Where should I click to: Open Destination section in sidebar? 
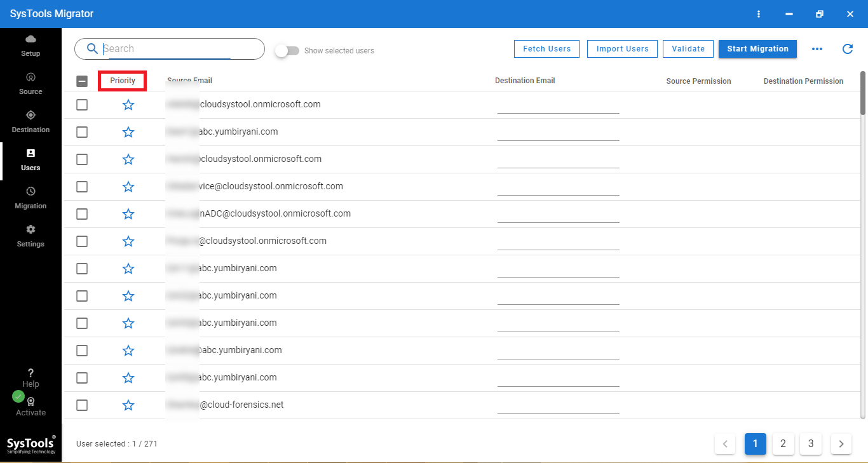point(31,122)
